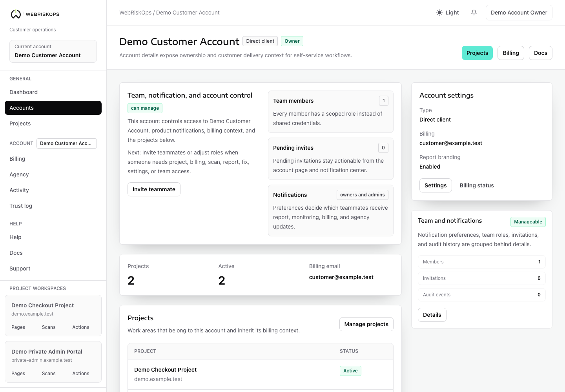
Task: Open Scans under Demo Checkout Project
Action: [49, 327]
